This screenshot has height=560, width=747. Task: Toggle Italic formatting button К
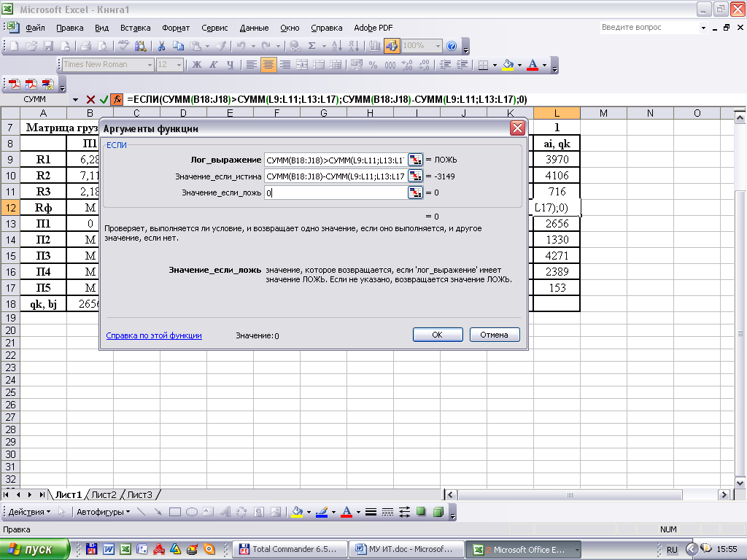tap(214, 65)
